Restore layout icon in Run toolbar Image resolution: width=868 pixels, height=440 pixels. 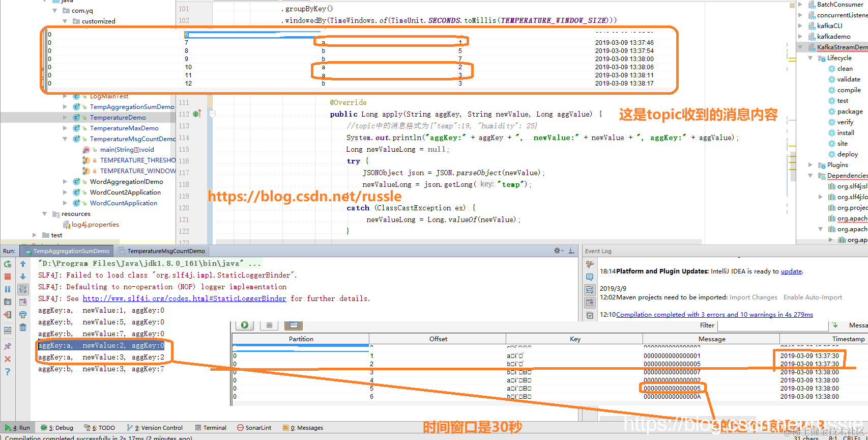click(x=8, y=330)
